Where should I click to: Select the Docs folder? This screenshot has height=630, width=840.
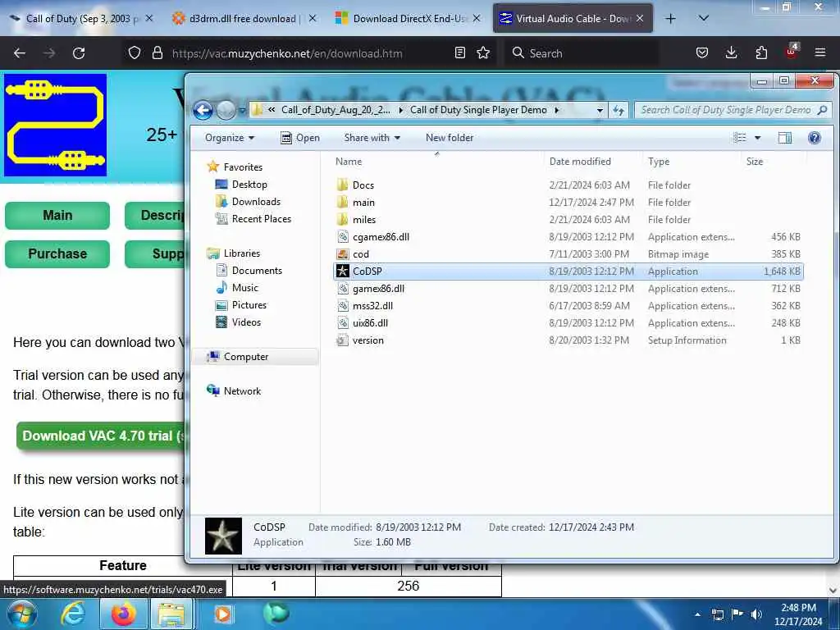pyautogui.click(x=568, y=185)
